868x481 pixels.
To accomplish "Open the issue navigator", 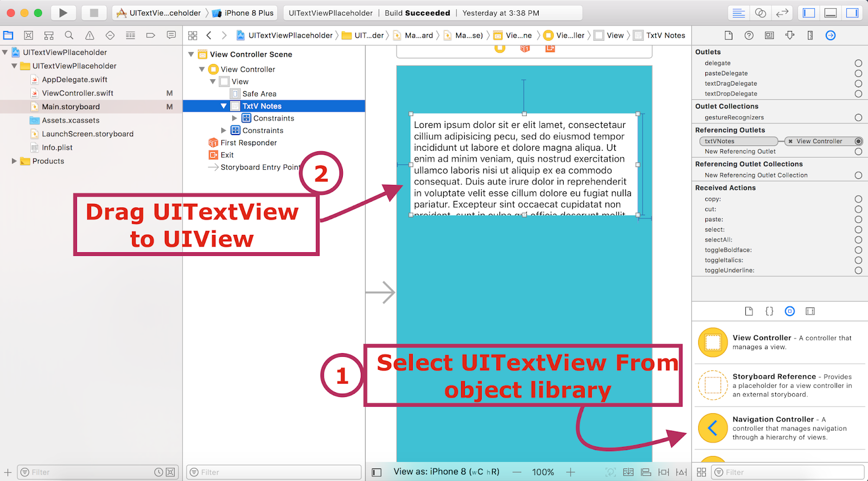I will point(90,35).
